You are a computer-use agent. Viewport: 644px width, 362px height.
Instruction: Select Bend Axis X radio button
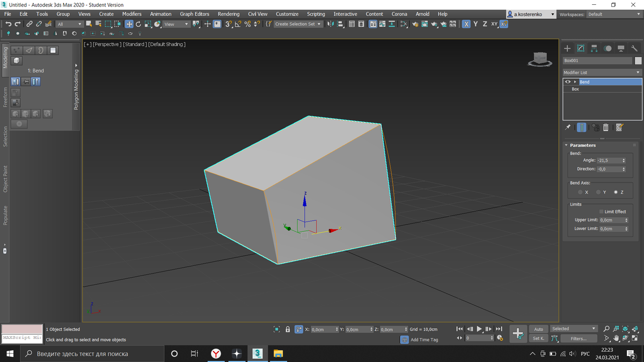580,192
